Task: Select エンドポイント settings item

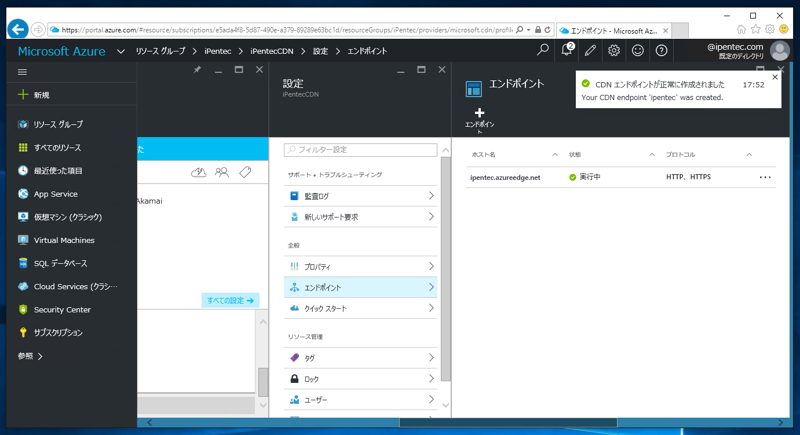Action: pos(360,287)
